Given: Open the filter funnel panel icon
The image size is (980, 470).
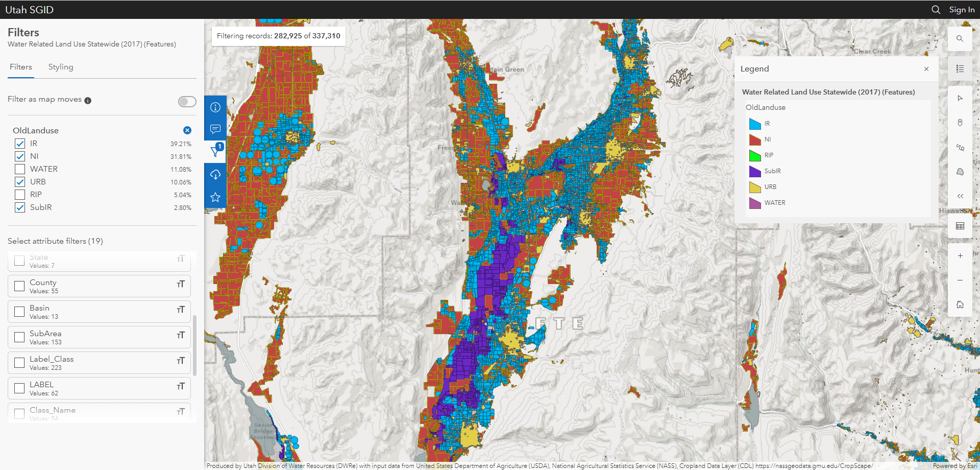Looking at the screenshot, I should (215, 152).
